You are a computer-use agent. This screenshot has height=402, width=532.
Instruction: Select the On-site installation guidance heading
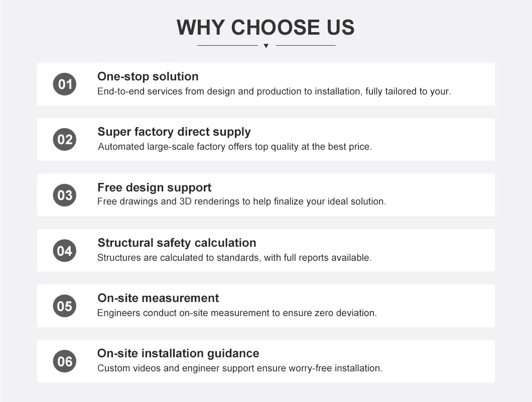point(178,353)
